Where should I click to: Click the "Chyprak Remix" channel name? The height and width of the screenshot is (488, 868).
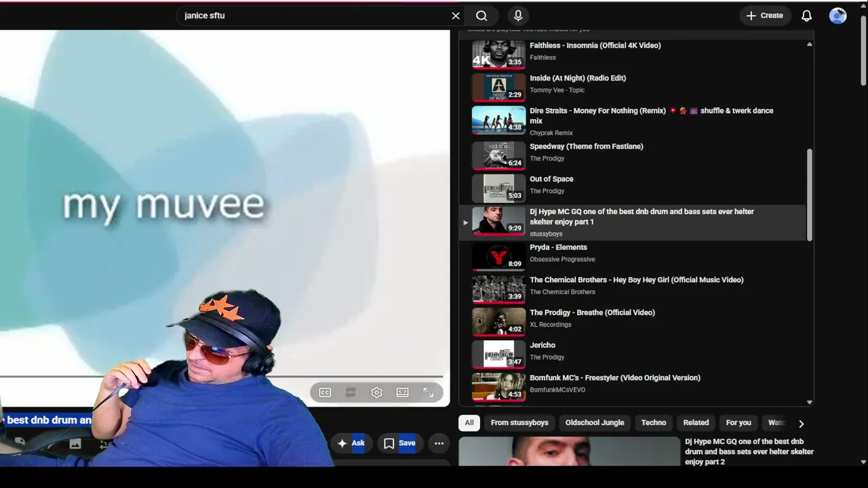[x=551, y=133]
